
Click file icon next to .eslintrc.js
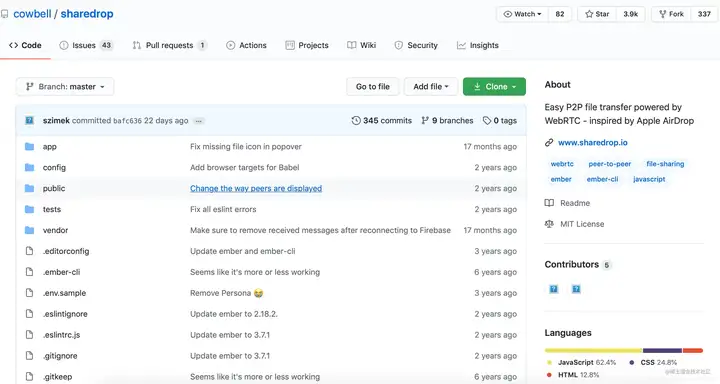point(29,335)
